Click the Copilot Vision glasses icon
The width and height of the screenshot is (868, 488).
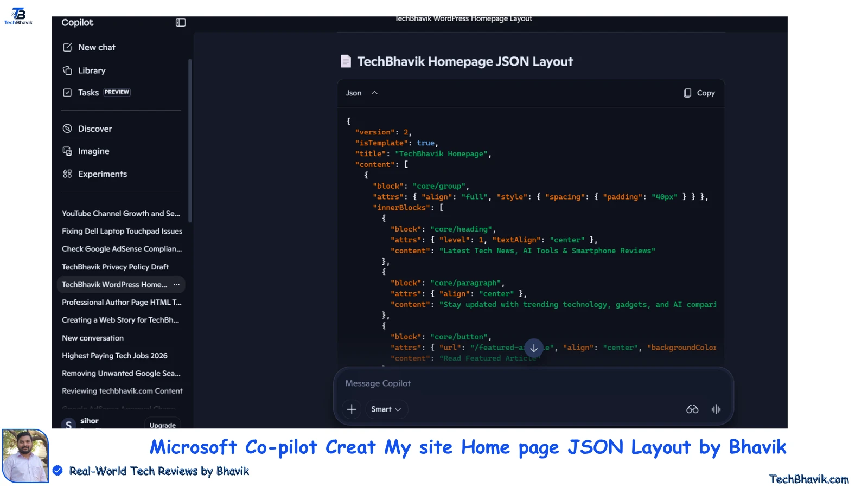tap(692, 409)
